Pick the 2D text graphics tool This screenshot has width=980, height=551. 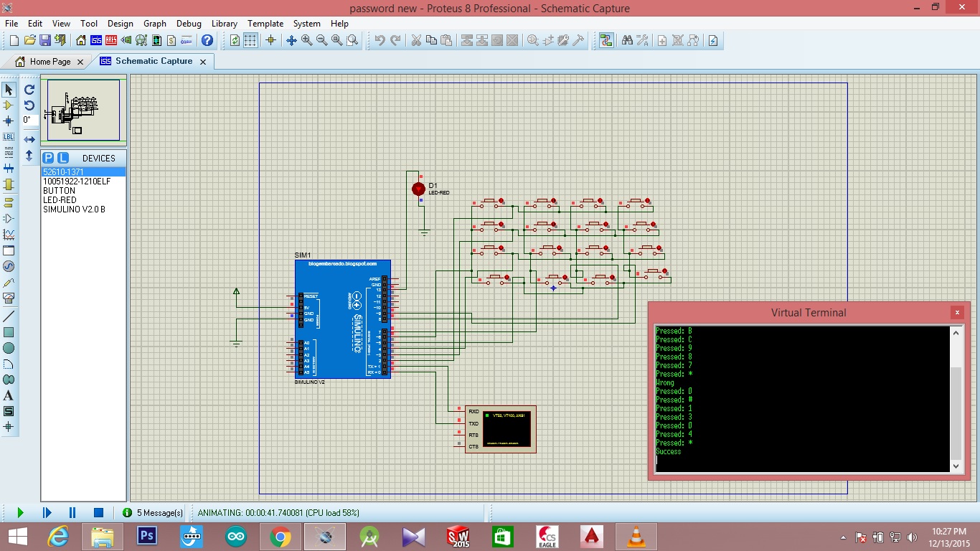(9, 395)
